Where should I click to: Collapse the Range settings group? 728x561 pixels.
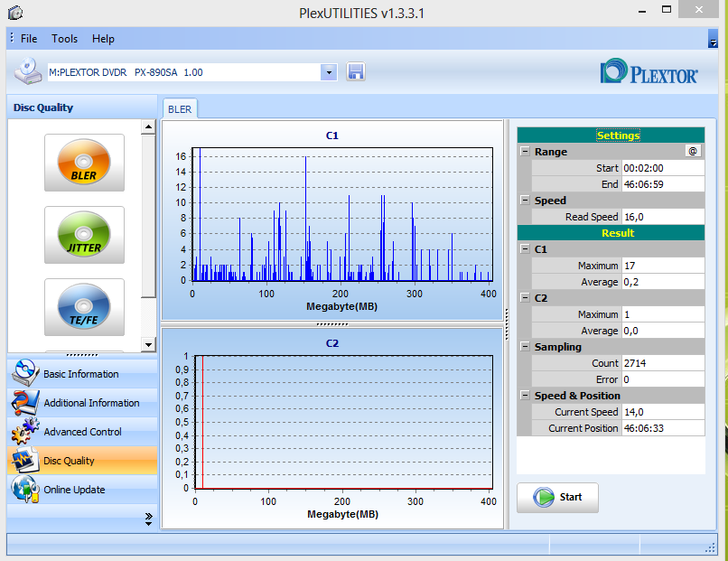[x=525, y=152]
